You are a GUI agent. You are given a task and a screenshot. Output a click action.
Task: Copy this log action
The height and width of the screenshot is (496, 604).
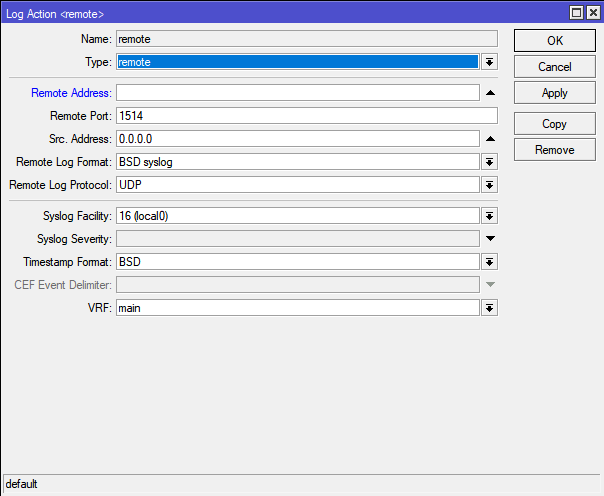555,124
